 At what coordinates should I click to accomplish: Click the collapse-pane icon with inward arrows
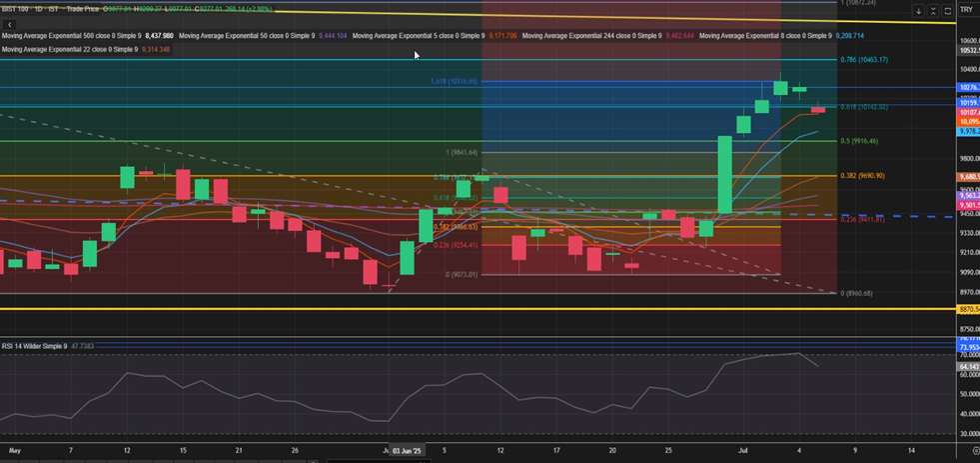(x=933, y=11)
